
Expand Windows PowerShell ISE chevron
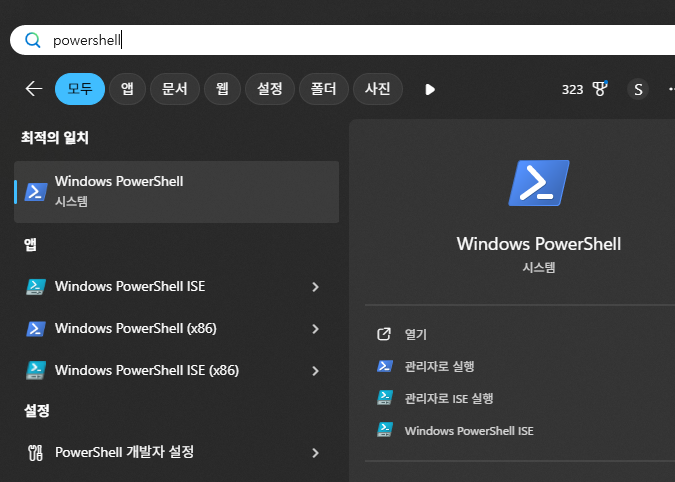click(x=316, y=287)
